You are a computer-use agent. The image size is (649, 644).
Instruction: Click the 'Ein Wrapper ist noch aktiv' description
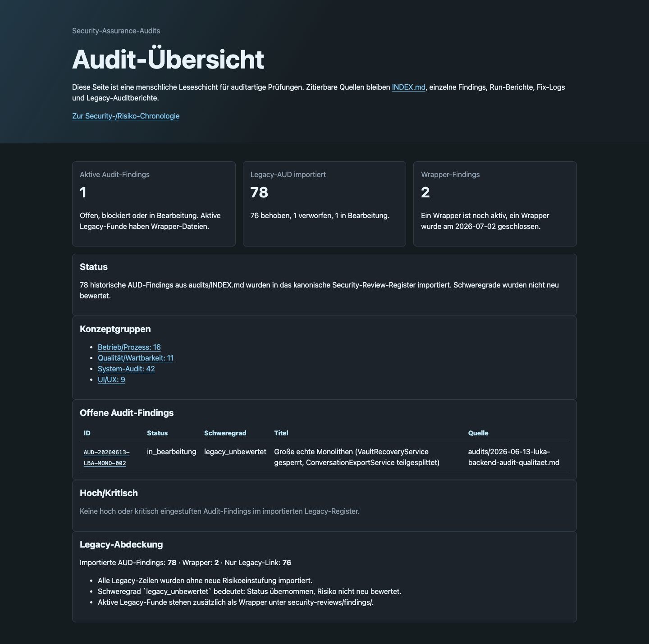pyautogui.click(x=485, y=221)
